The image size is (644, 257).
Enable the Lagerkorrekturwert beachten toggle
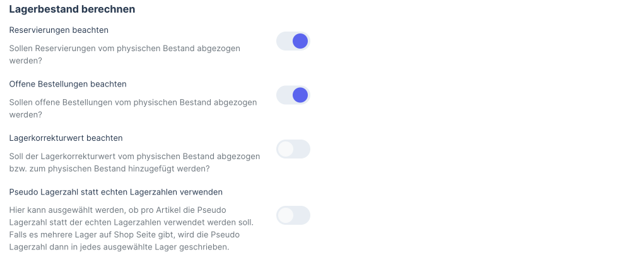click(293, 149)
